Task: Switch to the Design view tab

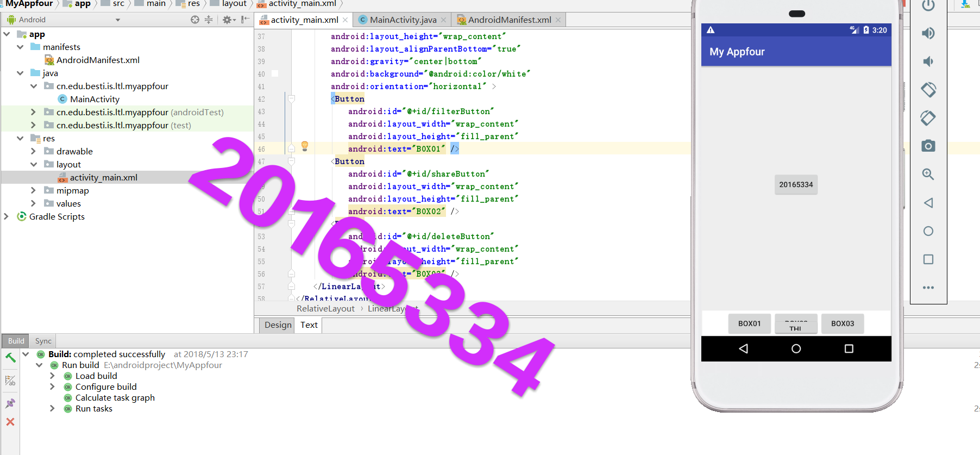Action: point(278,325)
